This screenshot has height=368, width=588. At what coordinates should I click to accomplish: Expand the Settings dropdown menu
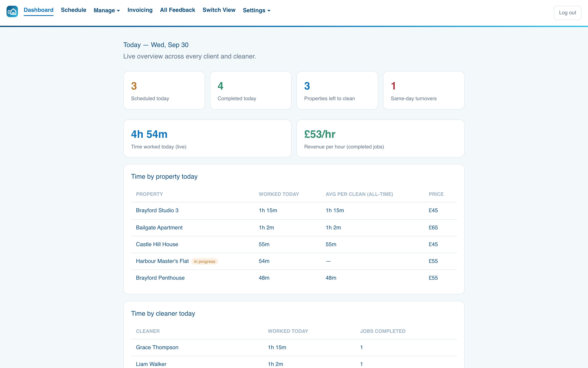[257, 10]
